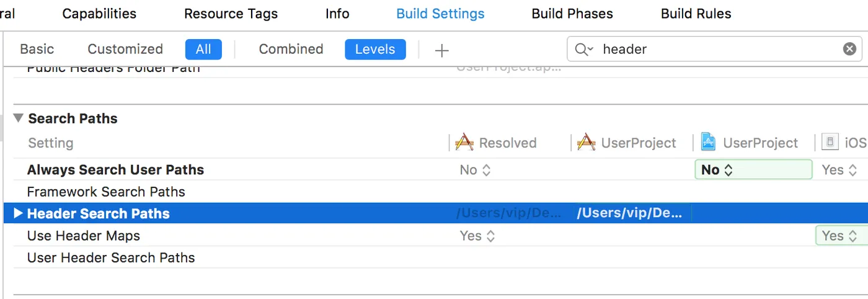The height and width of the screenshot is (299, 868).
Task: Click the UserProject target app icon
Action: [x=708, y=143]
